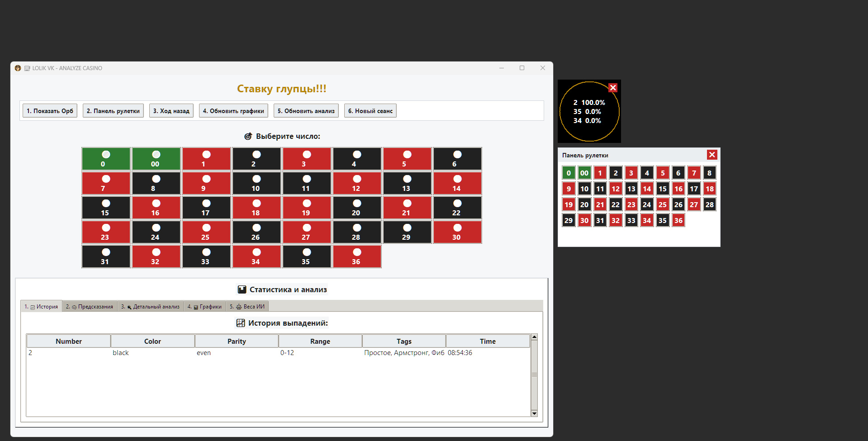Click the "2 100.0%" line in the orb
The width and height of the screenshot is (868, 441).
[589, 103]
